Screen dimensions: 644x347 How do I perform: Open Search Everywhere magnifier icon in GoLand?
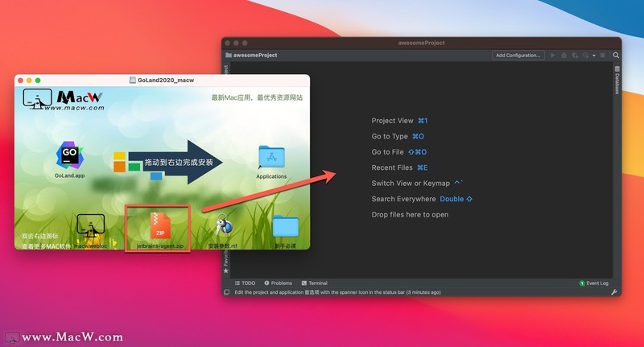click(x=616, y=55)
